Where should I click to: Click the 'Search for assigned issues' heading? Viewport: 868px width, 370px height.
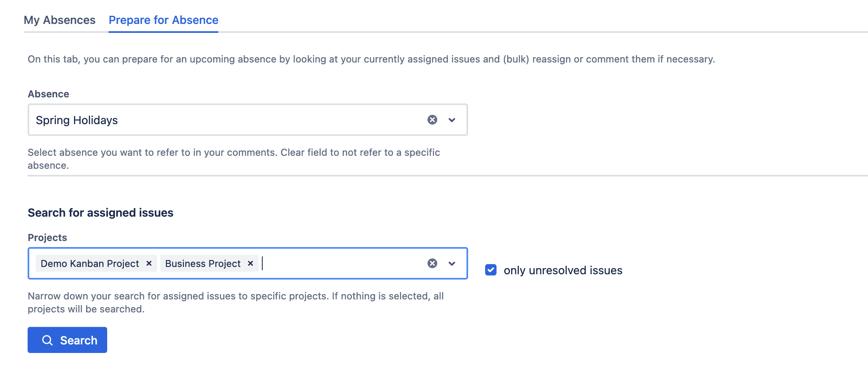[x=100, y=213]
